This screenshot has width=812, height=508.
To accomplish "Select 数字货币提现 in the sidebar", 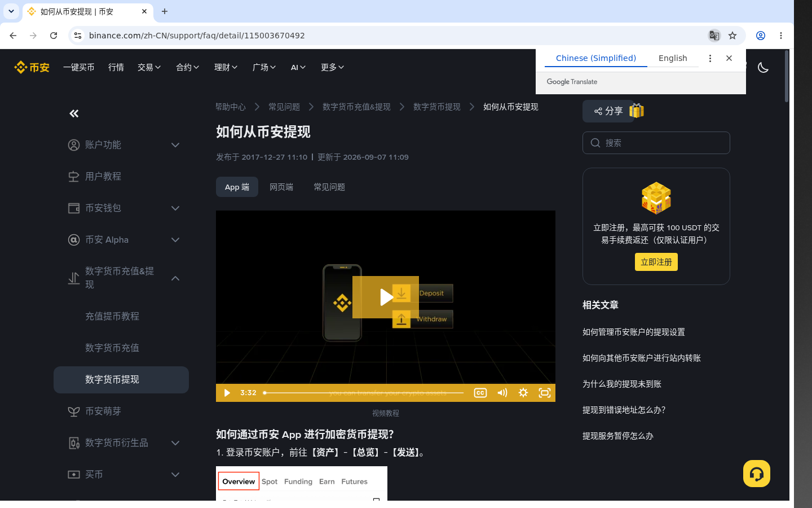I will (x=121, y=380).
